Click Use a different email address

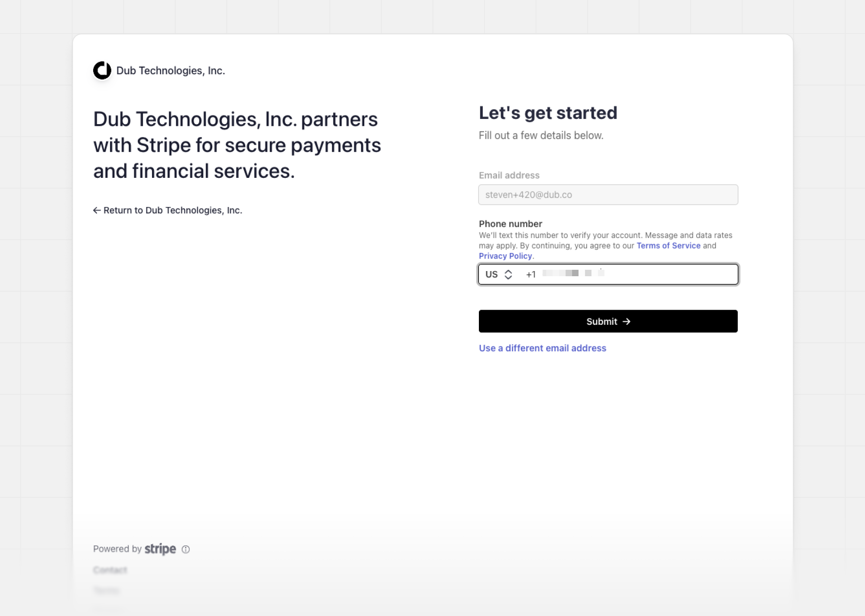pos(542,348)
